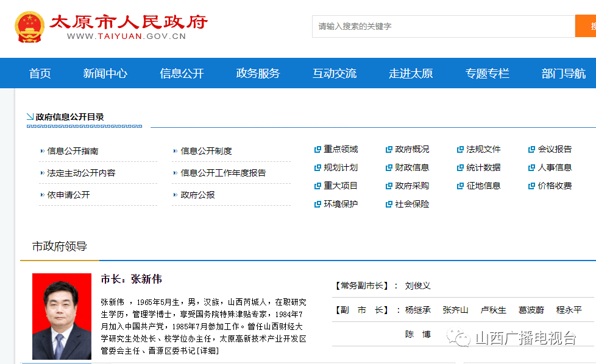
Task: Select vice mayor 张齐山
Action: click(x=455, y=310)
